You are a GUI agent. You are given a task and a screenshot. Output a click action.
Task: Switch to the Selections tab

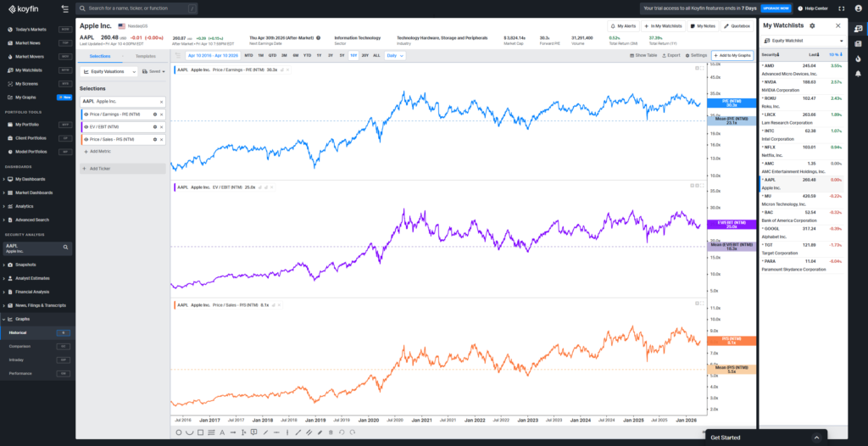point(100,56)
